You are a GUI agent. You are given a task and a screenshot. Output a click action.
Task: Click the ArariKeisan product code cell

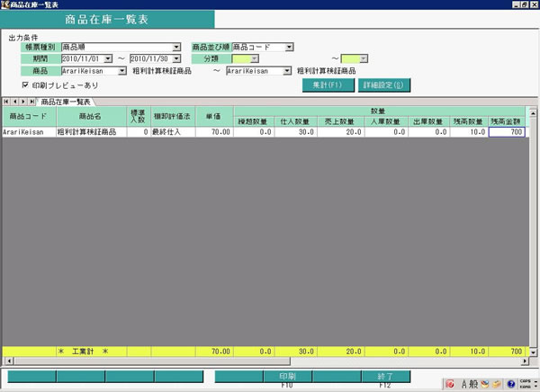click(x=29, y=132)
